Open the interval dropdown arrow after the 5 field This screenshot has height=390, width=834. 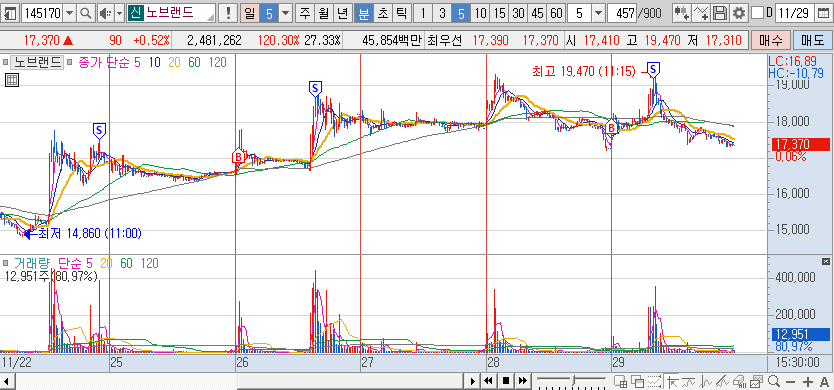(598, 13)
